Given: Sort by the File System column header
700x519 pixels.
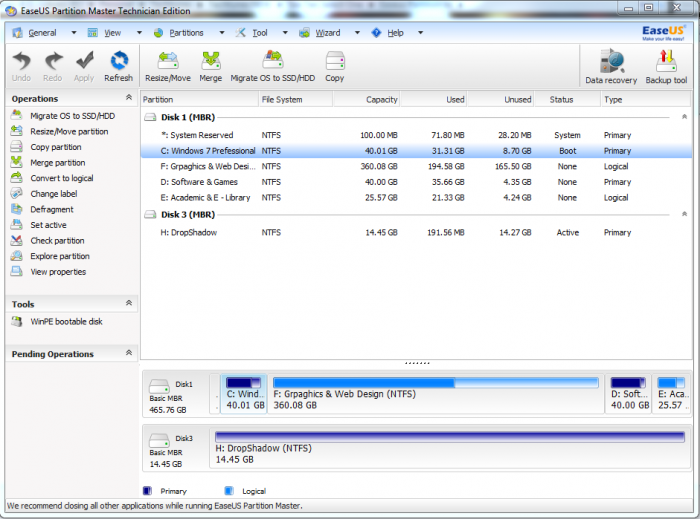Looking at the screenshot, I should 296,100.
